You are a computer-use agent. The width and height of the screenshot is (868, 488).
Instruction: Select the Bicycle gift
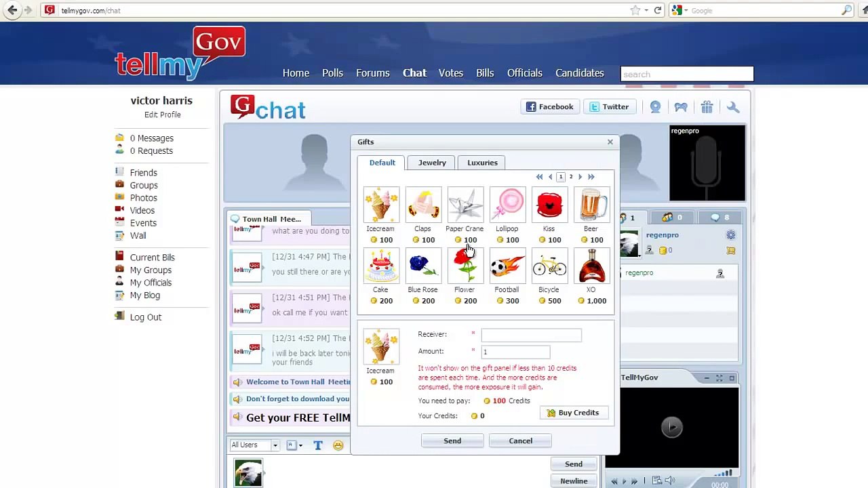point(549,266)
